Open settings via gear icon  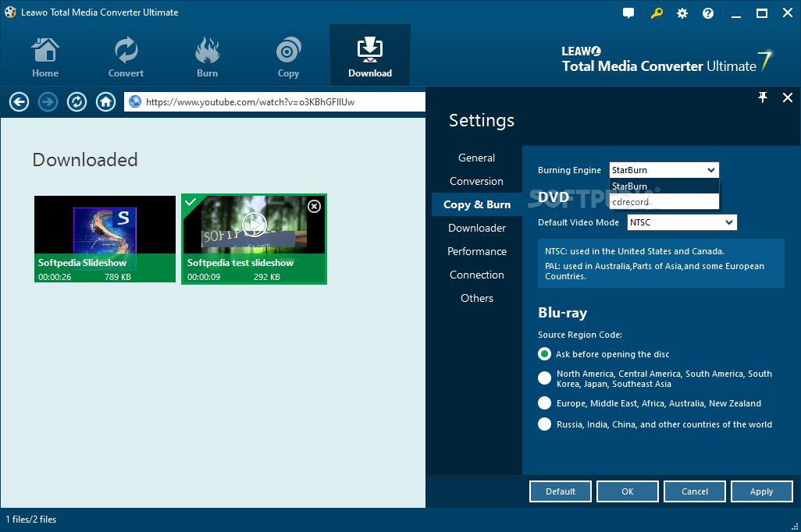point(682,13)
